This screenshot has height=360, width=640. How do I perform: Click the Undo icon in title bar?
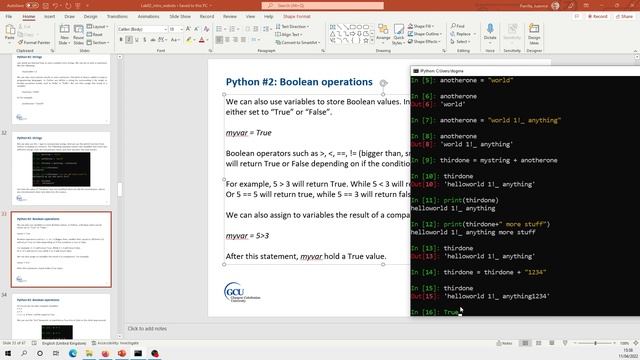pos(56,6)
